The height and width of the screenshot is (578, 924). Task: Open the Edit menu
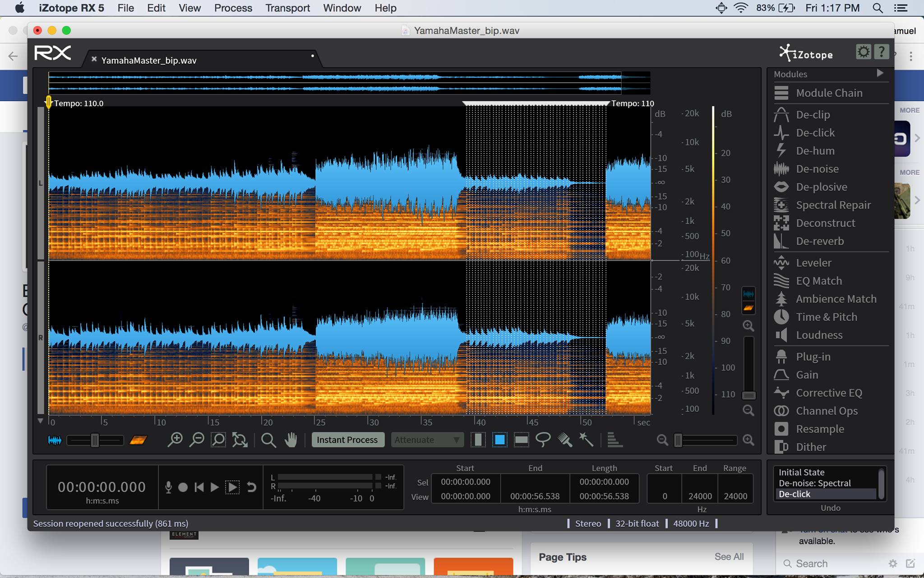point(156,8)
